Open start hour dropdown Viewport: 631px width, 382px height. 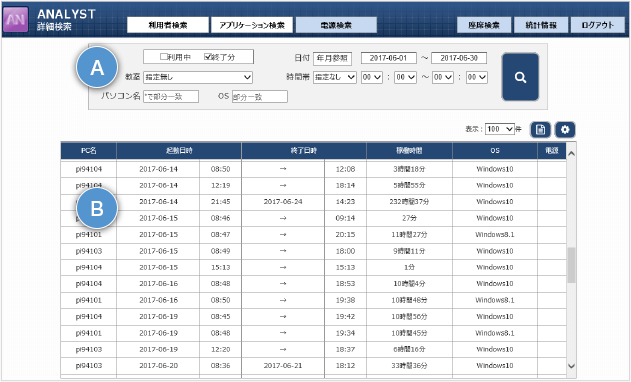tap(372, 77)
